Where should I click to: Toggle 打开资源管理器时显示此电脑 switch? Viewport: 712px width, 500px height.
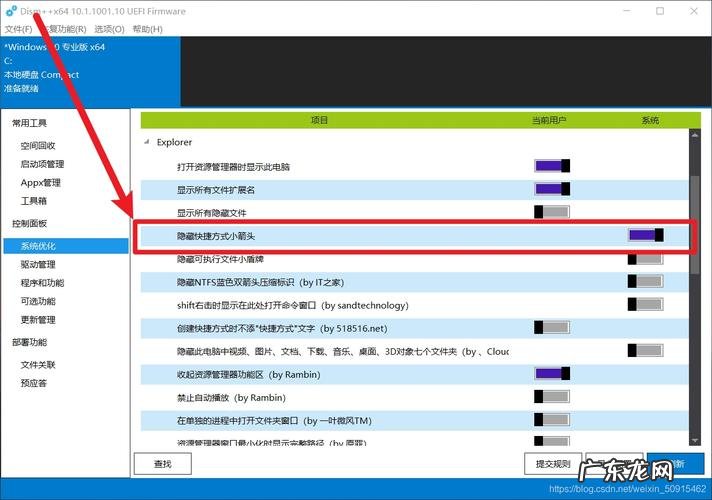tap(551, 166)
